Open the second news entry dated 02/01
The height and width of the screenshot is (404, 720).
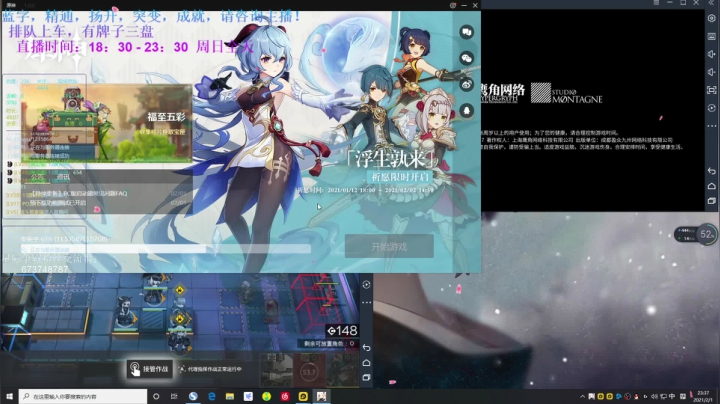pyautogui.click(x=108, y=202)
